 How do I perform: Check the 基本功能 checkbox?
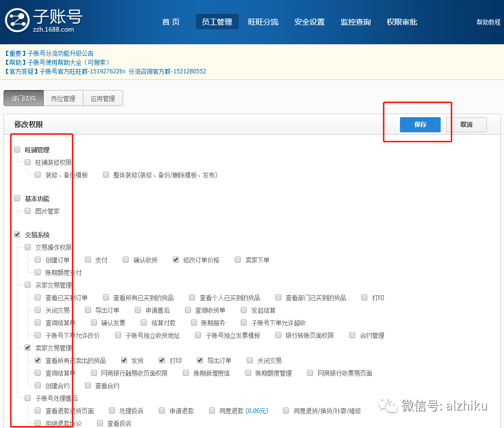click(x=18, y=198)
